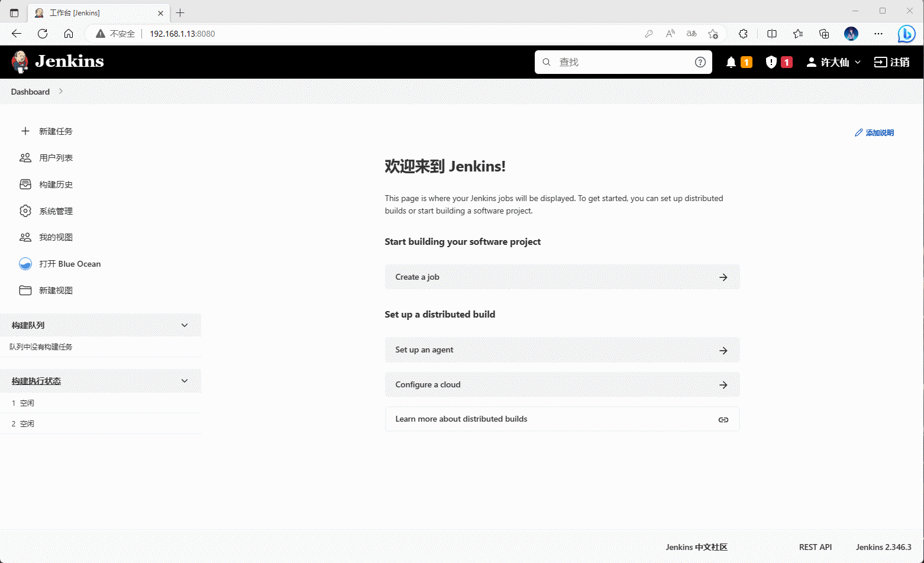Collapse the 构建执行状态 panel chevron
The height and width of the screenshot is (563, 924).
185,381
